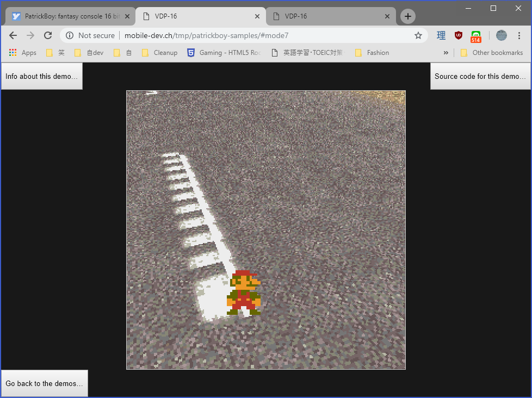
Task: Open the Other bookmarks folder
Action: click(x=491, y=53)
